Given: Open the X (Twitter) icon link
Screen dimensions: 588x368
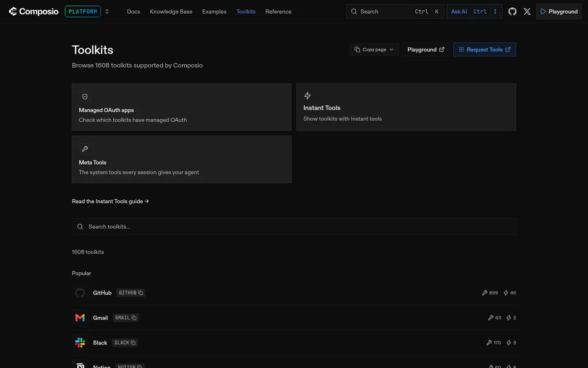Looking at the screenshot, I should (527, 11).
